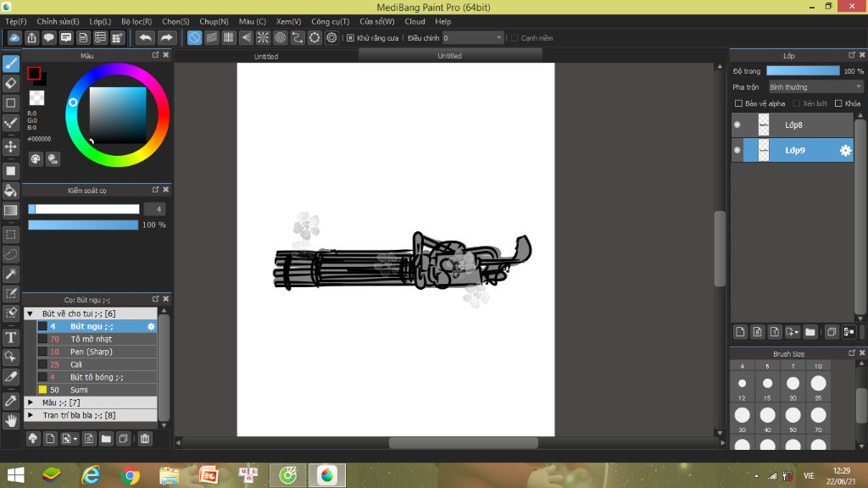Image resolution: width=868 pixels, height=488 pixels.
Task: Open snap settings gear icon
Action: click(331, 37)
